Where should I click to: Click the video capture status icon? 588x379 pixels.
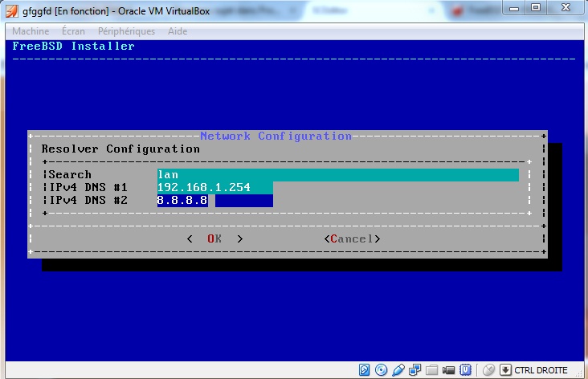tap(448, 370)
